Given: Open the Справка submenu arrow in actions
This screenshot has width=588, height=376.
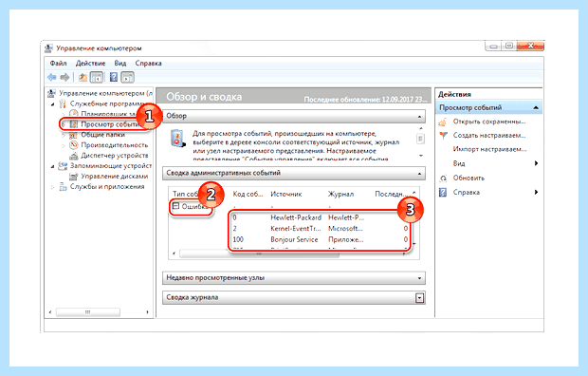Looking at the screenshot, I should click(536, 193).
